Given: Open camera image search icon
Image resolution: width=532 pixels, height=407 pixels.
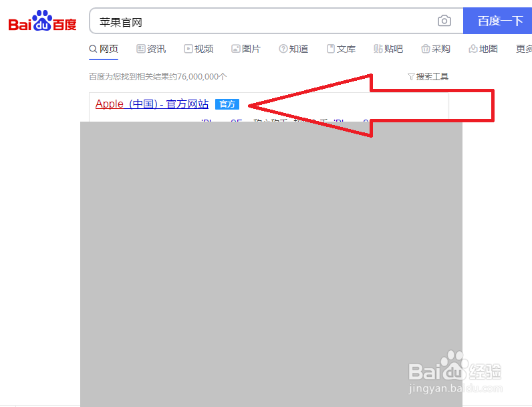Looking at the screenshot, I should pos(444,21).
